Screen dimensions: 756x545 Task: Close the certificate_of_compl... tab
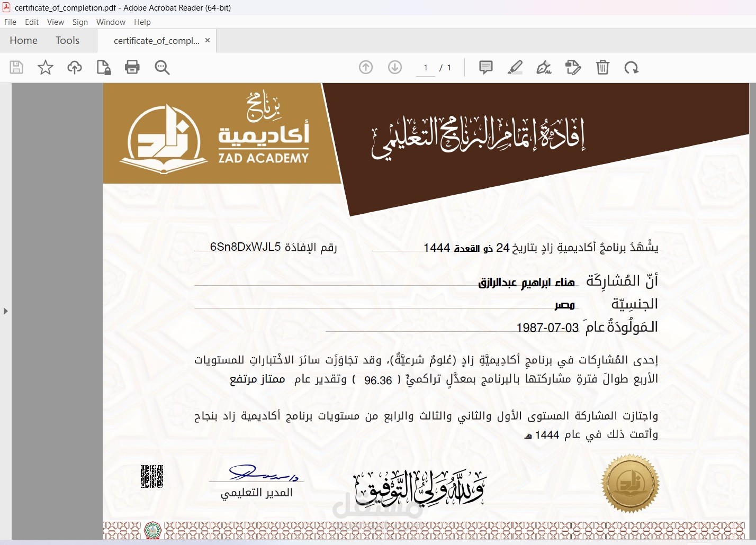click(208, 40)
